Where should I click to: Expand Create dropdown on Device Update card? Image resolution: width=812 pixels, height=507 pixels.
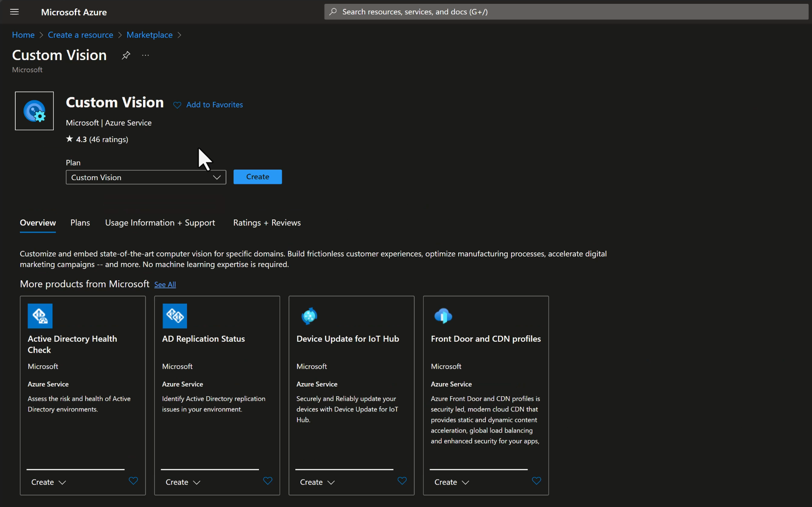click(x=317, y=482)
